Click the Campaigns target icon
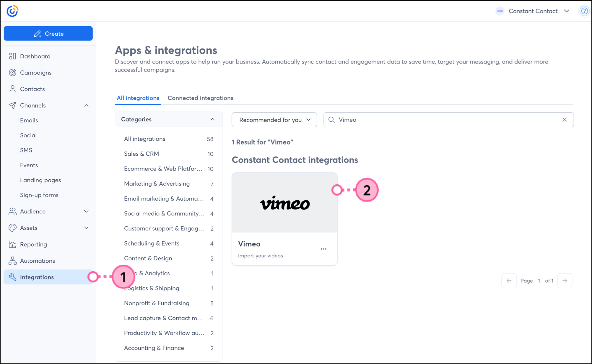Screen dimensions: 592x364 coord(12,73)
